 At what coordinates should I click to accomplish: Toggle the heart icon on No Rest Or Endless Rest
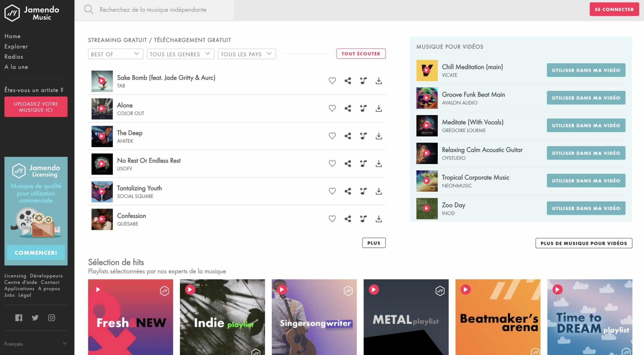point(332,163)
